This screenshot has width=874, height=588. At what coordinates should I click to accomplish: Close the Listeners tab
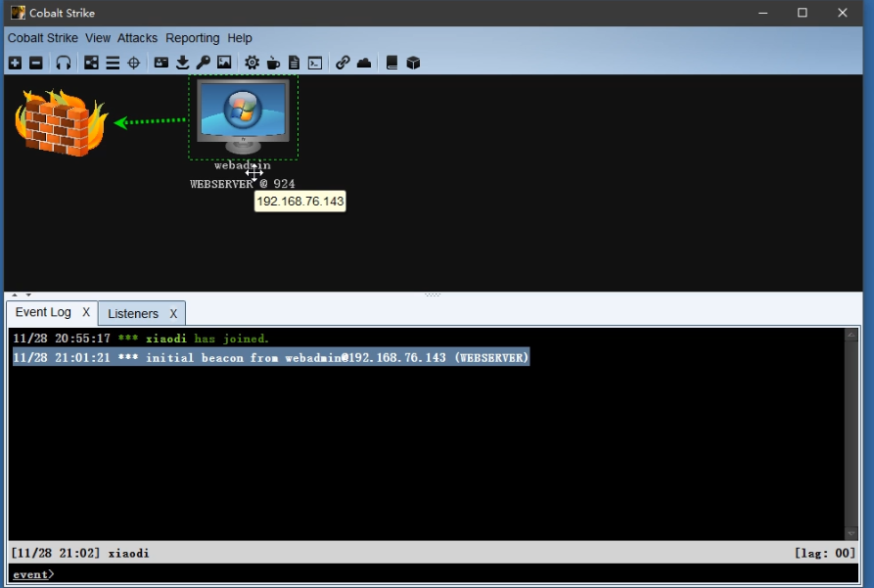point(173,314)
